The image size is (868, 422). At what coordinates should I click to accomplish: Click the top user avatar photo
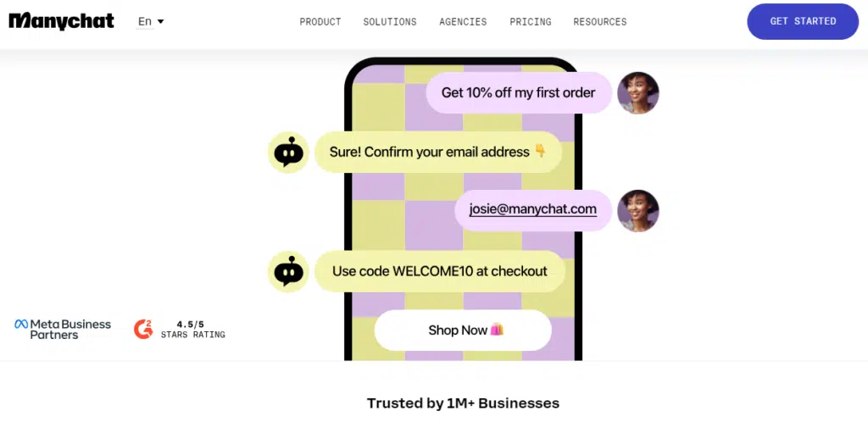tap(638, 93)
